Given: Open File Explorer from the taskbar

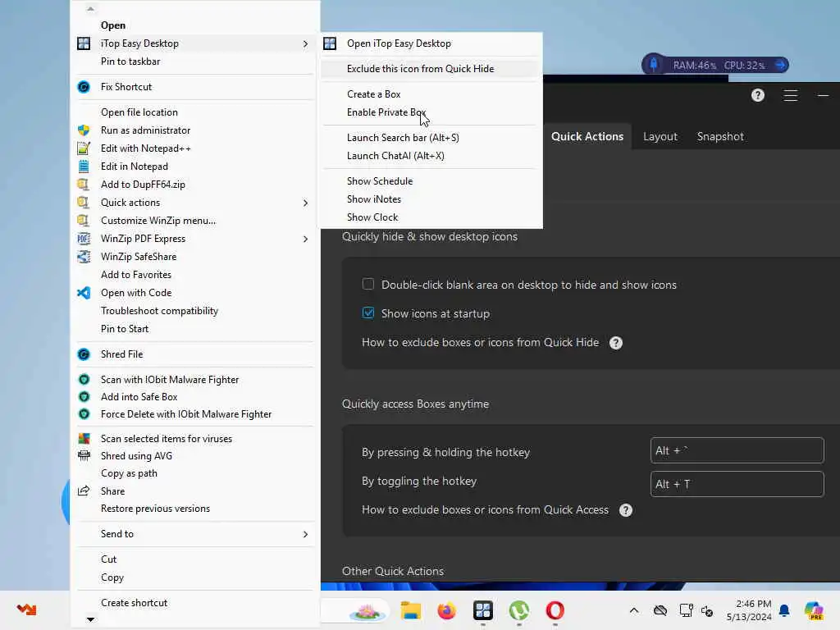Looking at the screenshot, I should tap(411, 610).
